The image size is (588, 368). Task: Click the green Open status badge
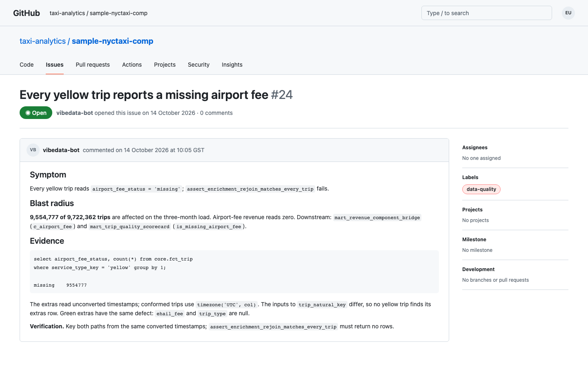(x=36, y=113)
